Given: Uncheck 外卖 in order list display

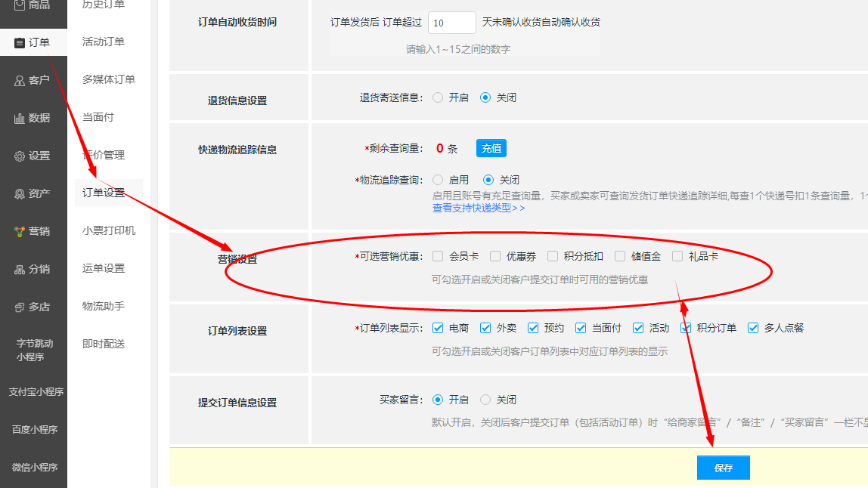Looking at the screenshot, I should (485, 328).
